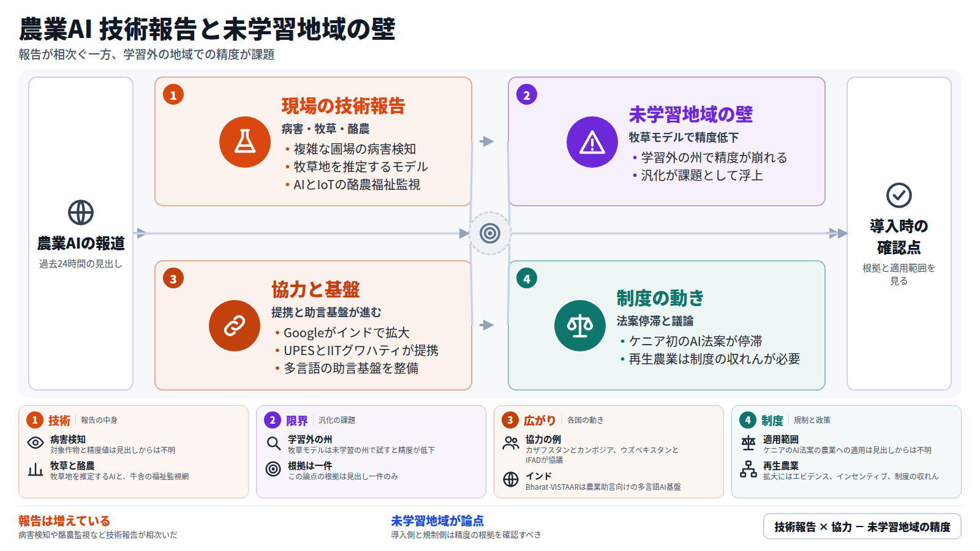The image size is (980, 551).
Task: Click the orange chain link icon
Action: tap(235, 326)
